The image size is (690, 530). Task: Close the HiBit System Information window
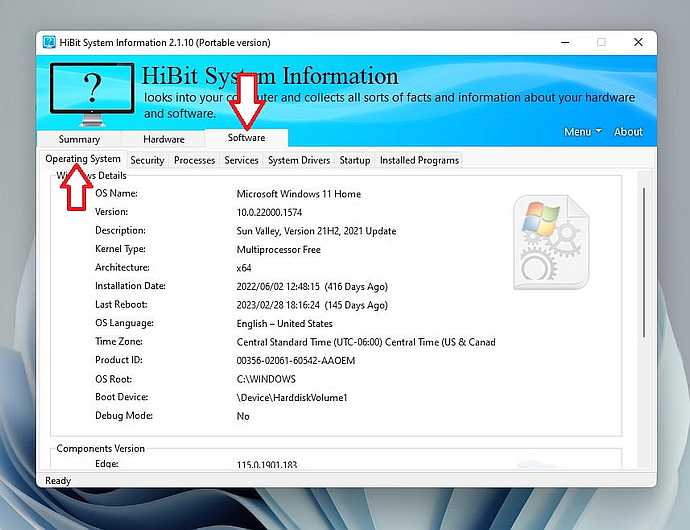point(638,42)
